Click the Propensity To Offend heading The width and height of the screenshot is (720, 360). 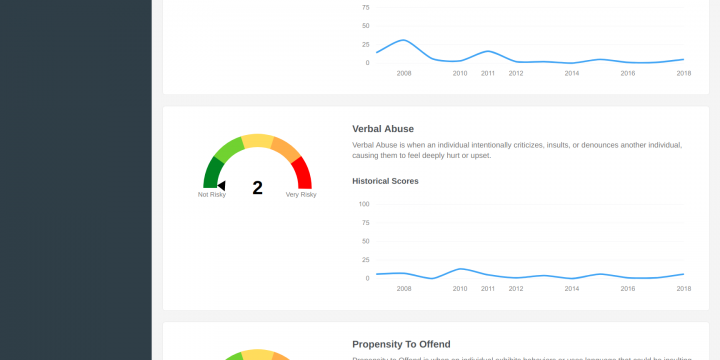pyautogui.click(x=401, y=344)
